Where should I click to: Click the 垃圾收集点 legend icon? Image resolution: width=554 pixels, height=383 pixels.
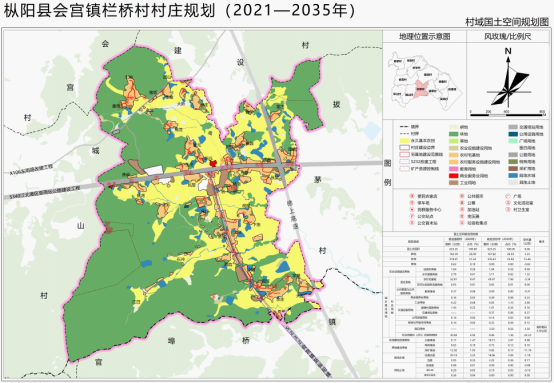pos(461,223)
